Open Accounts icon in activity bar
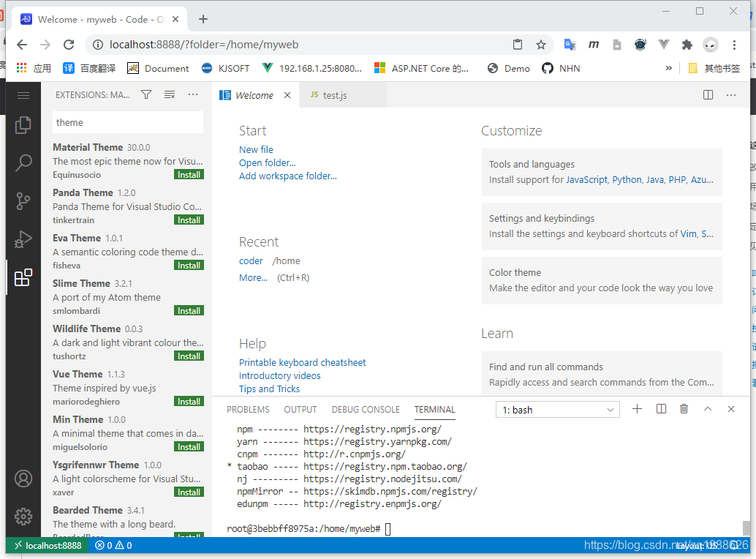The height and width of the screenshot is (559, 756). click(x=23, y=479)
